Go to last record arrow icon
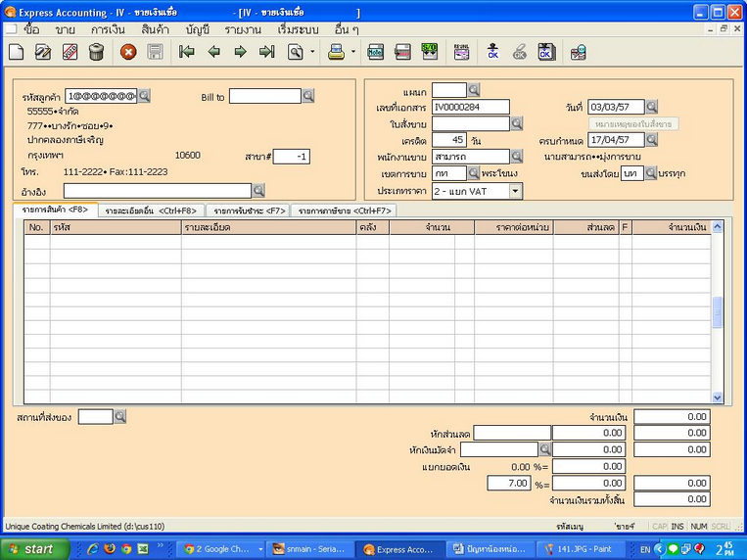The width and height of the screenshot is (747, 560). pyautogui.click(x=266, y=52)
